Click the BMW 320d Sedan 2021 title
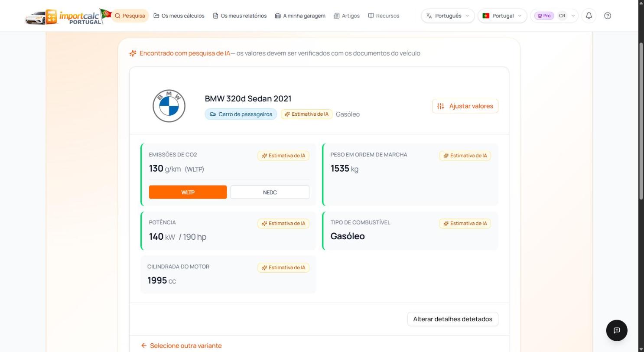Screen dimensions: 644x352 coord(248,98)
